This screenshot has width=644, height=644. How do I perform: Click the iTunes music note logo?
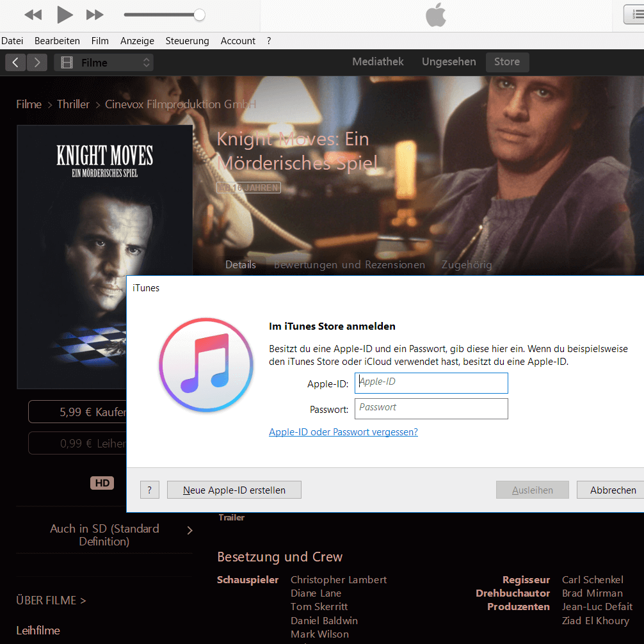click(x=205, y=365)
